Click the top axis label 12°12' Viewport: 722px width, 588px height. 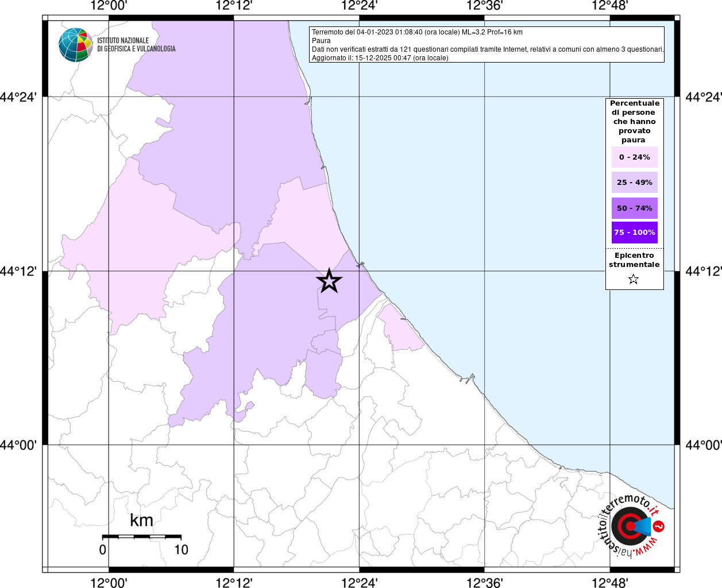pyautogui.click(x=234, y=6)
